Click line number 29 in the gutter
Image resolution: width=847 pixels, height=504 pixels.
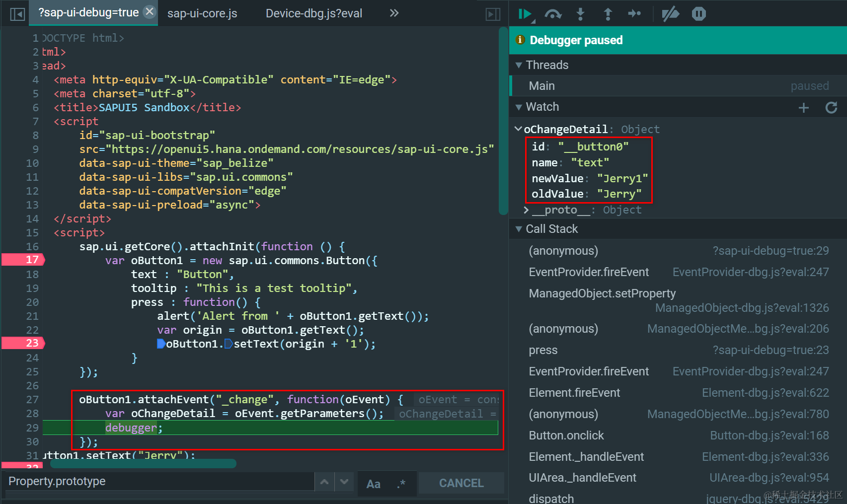[x=32, y=428]
